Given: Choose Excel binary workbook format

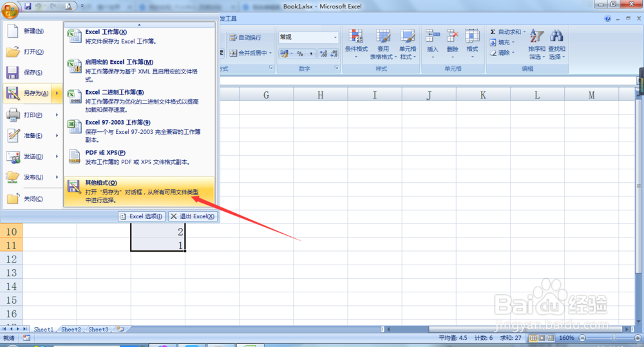Looking at the screenshot, I should (x=139, y=100).
